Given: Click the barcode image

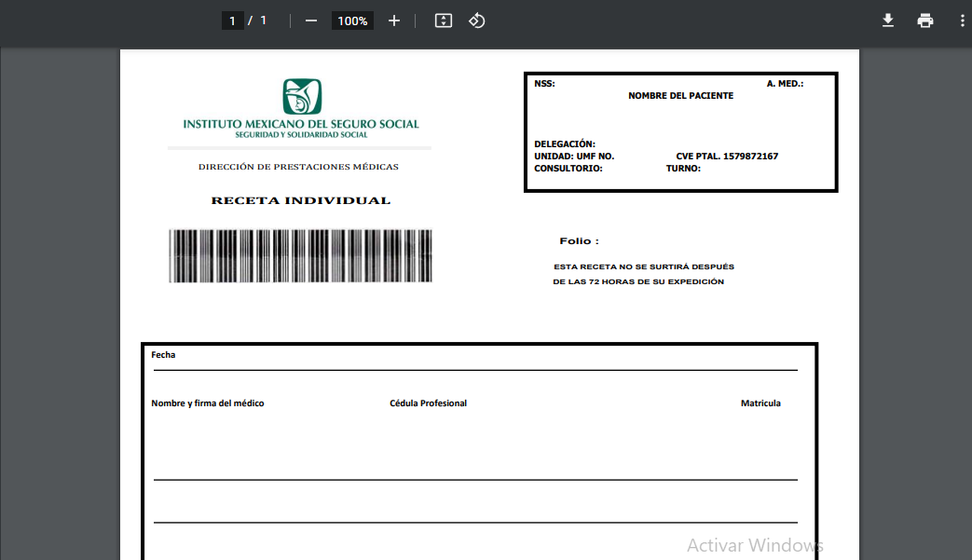Looking at the screenshot, I should point(301,256).
